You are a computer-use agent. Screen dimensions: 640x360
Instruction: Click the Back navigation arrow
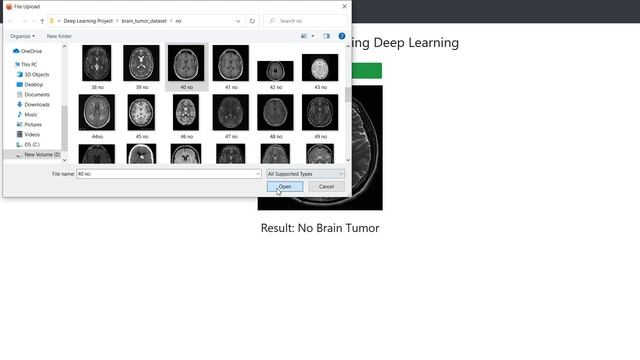(11, 21)
